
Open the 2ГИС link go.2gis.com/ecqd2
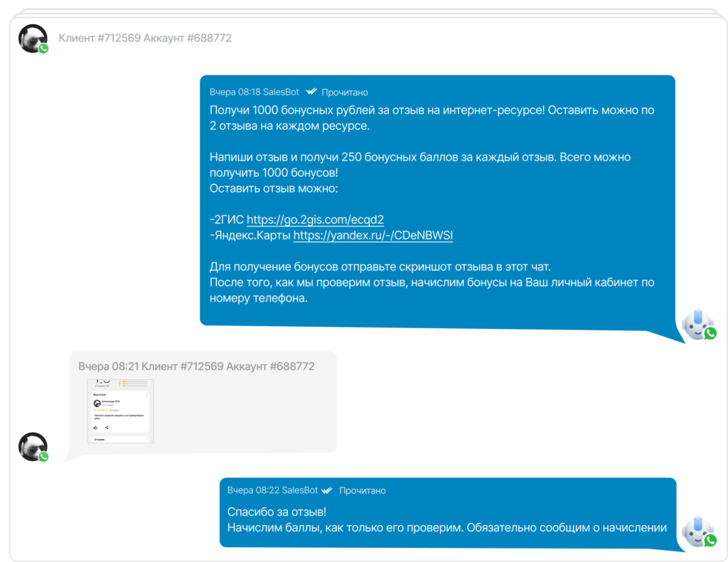click(315, 220)
